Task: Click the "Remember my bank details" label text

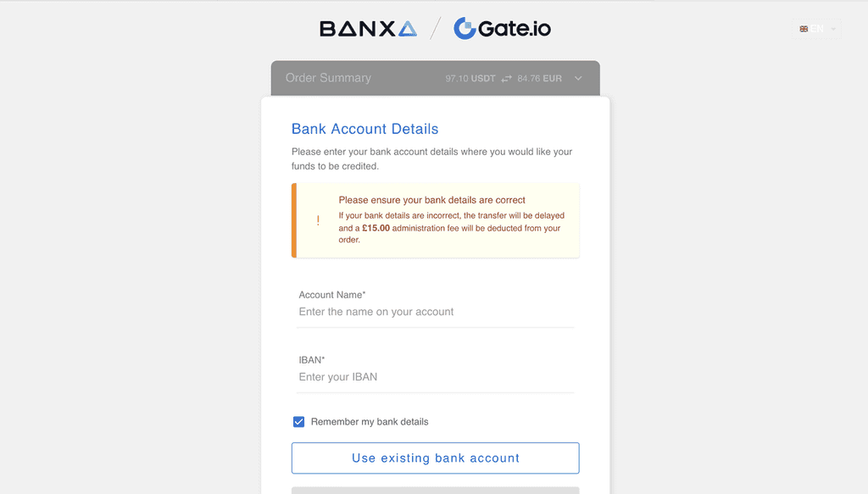Action: [x=370, y=422]
